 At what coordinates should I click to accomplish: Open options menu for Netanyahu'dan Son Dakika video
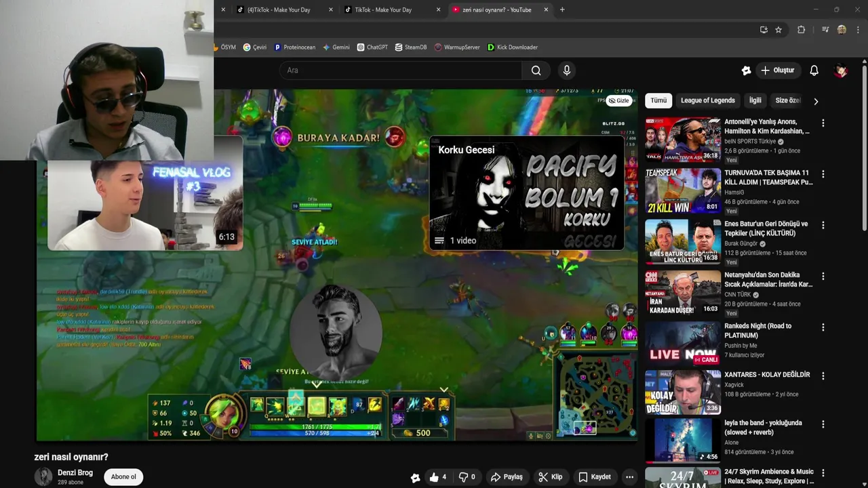(823, 277)
